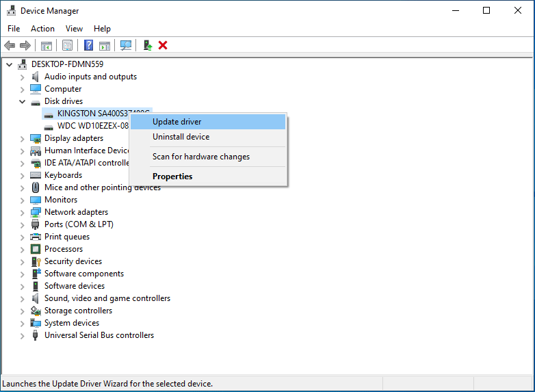Select the Network adapters label
Viewport: 535px width, 392px height.
point(76,212)
